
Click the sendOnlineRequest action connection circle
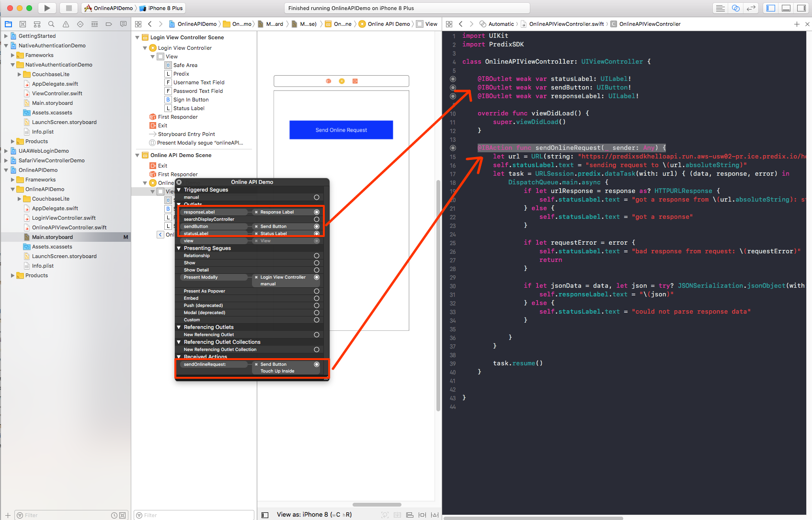point(317,364)
